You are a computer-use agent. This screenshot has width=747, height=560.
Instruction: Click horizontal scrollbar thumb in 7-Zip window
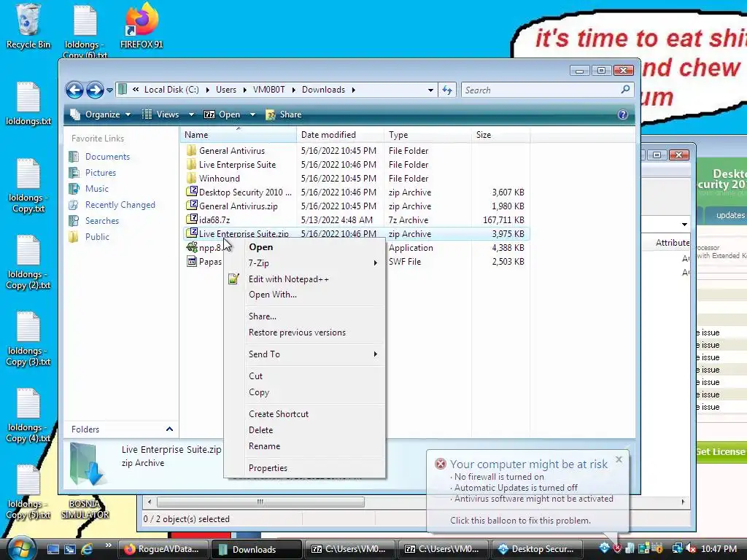[x=260, y=502]
